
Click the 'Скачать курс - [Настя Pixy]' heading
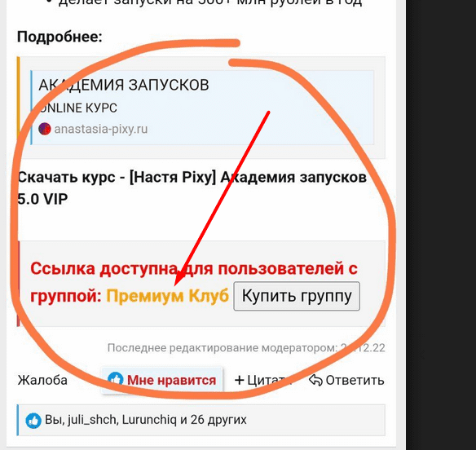192,188
